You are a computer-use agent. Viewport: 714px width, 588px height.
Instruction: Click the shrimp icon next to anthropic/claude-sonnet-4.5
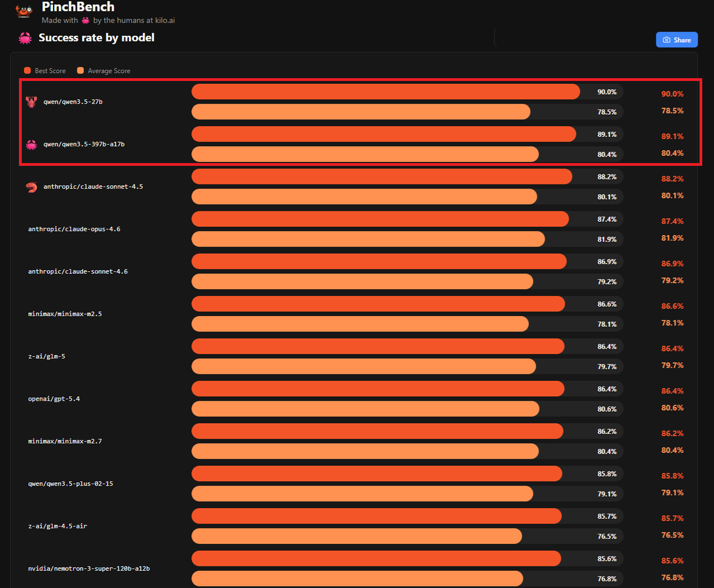click(31, 187)
